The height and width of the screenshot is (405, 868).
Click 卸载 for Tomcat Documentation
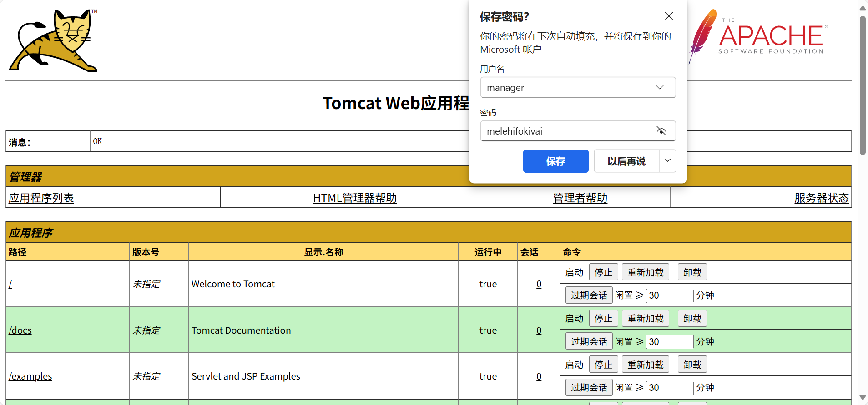coord(692,318)
